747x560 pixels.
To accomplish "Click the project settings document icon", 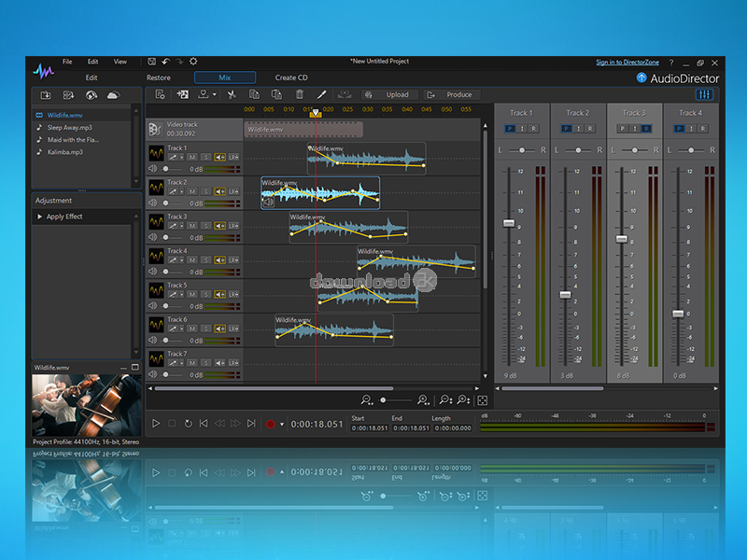I will coord(160,95).
